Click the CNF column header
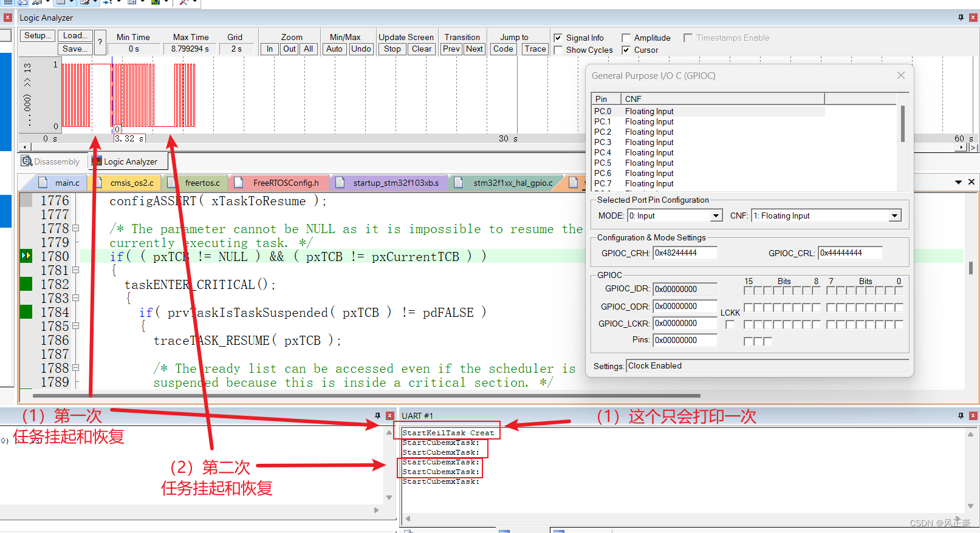Screen dimensions: 980x533 pyautogui.click(x=722, y=99)
